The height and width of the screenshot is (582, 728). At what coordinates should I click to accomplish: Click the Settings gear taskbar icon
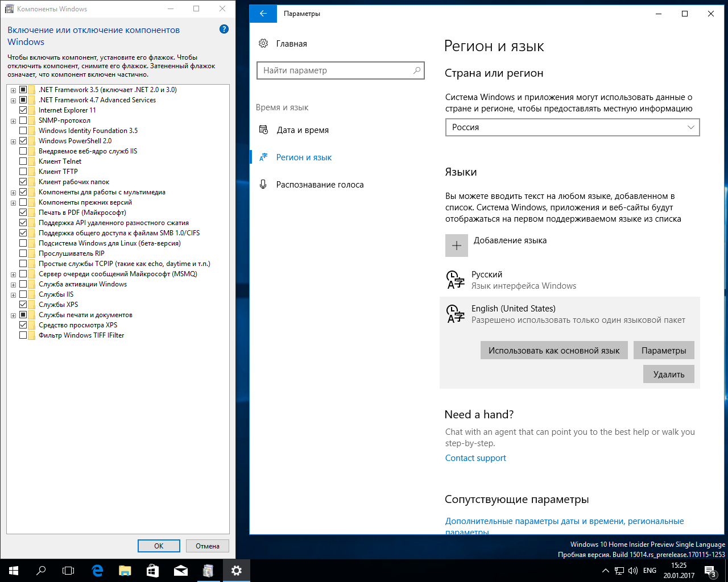click(237, 571)
